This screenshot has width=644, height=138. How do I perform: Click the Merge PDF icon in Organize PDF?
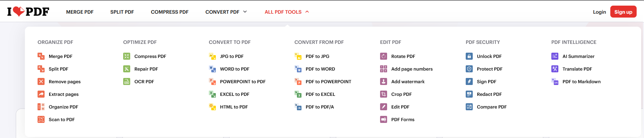point(41,56)
